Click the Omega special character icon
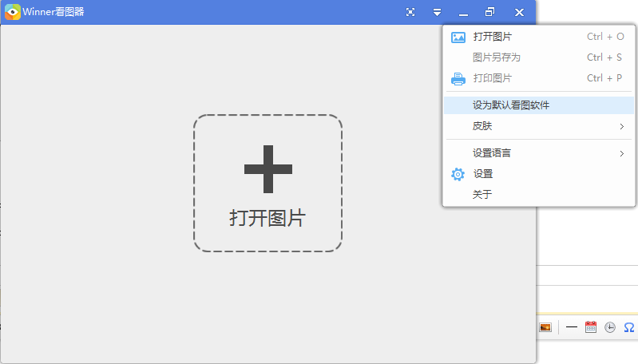 (x=629, y=327)
